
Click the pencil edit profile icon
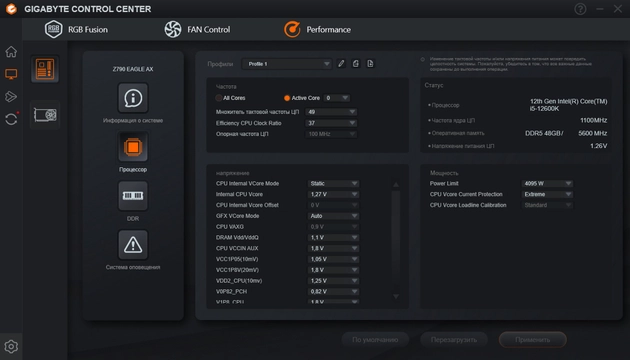341,63
